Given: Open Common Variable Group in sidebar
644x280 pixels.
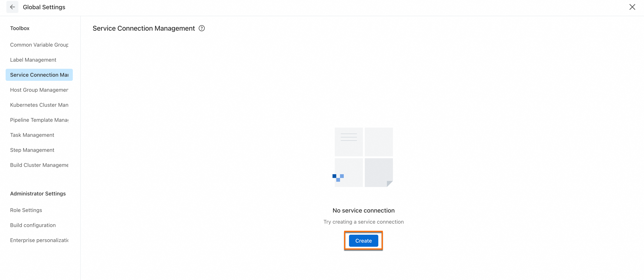Looking at the screenshot, I should click(39, 45).
